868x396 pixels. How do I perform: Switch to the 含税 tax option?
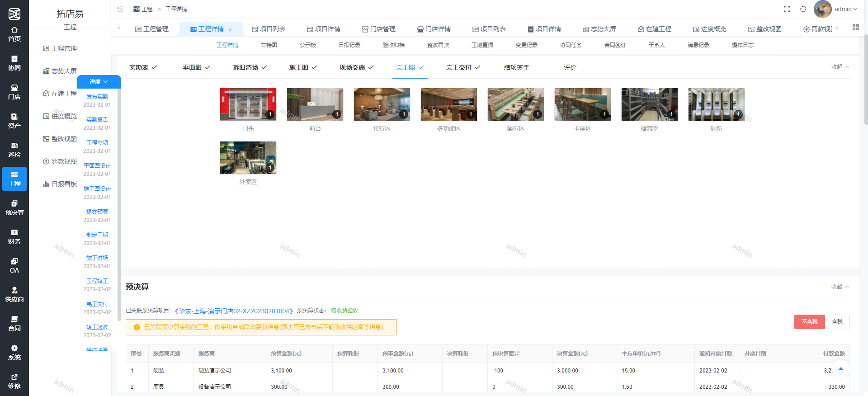pyautogui.click(x=837, y=322)
